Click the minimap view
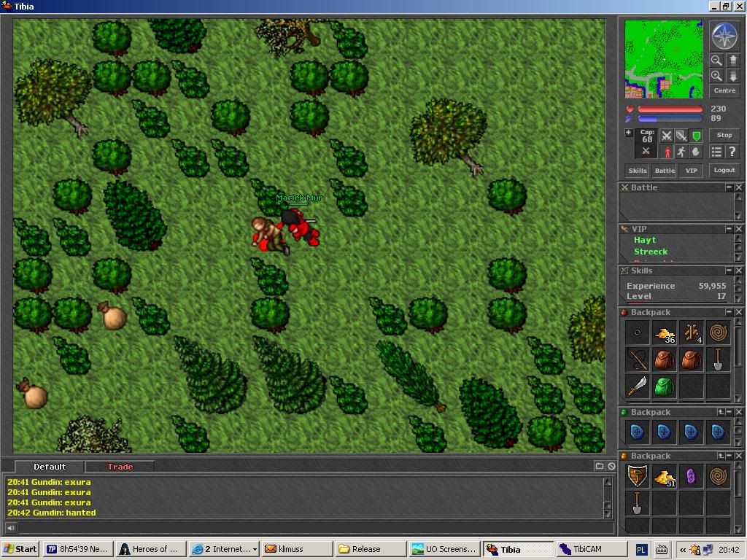Viewport: 747px width, 560px height. 664,59
